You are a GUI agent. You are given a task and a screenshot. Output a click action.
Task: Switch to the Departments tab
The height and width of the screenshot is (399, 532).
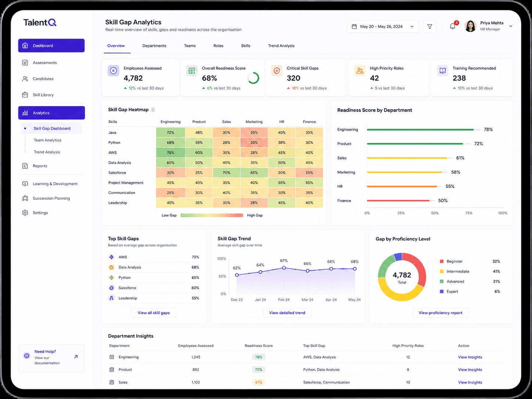pyautogui.click(x=154, y=46)
